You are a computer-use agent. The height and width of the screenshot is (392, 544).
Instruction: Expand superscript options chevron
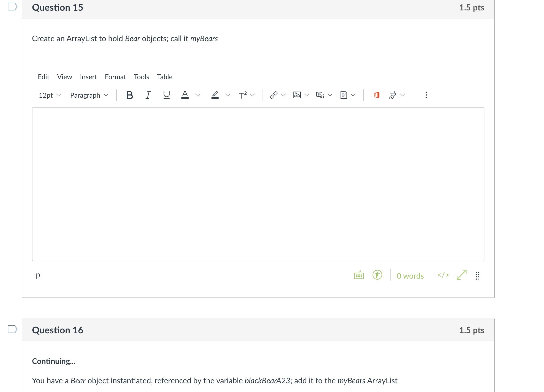pyautogui.click(x=253, y=95)
